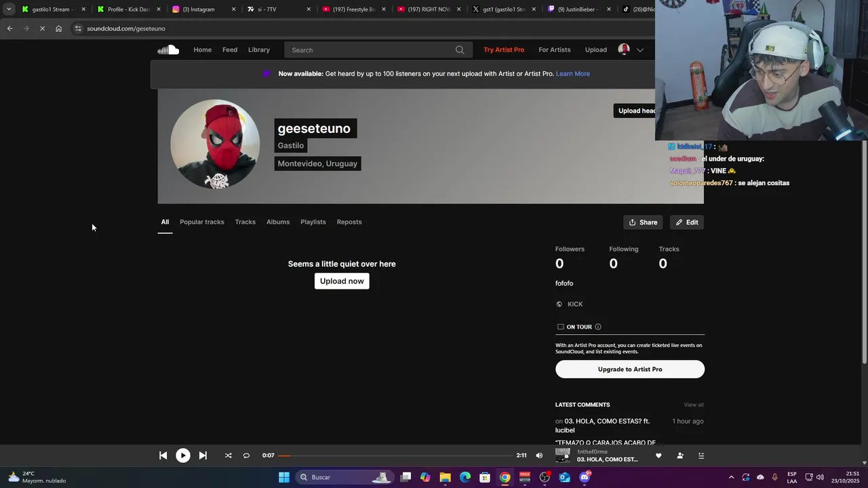
Task: Click the track progress bar
Action: [395, 455]
